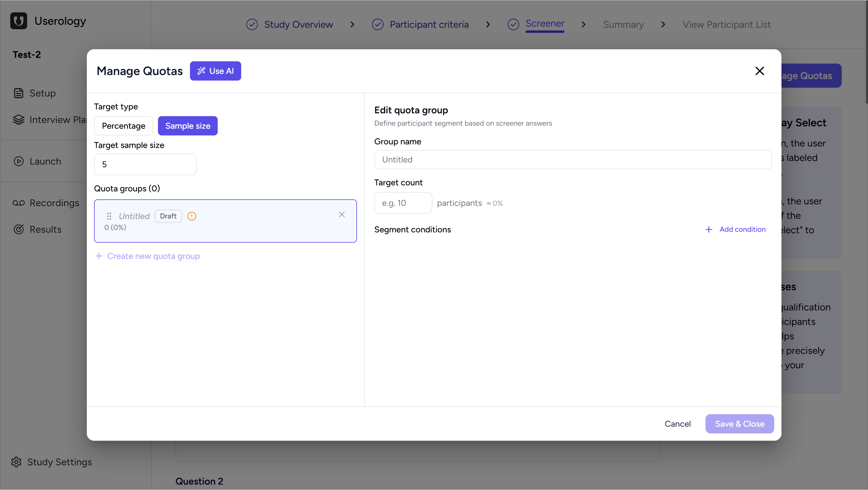
Task: Click the Userology logo icon
Action: [x=18, y=21]
